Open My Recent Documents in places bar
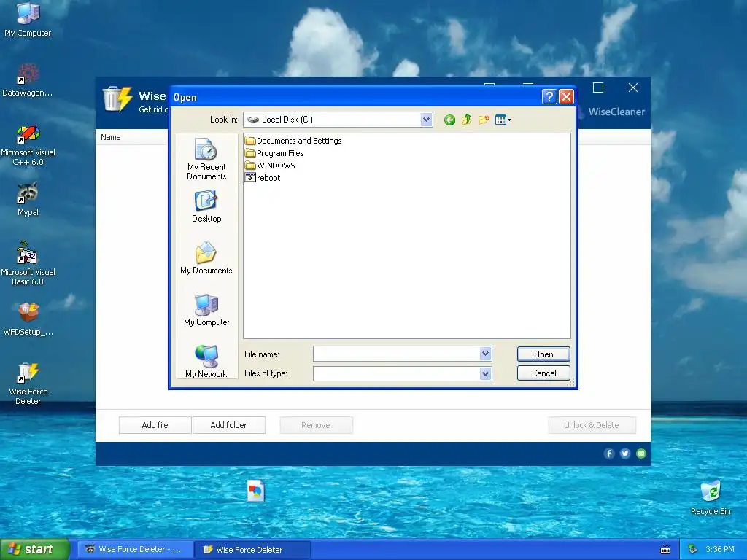747x560 pixels. tap(206, 160)
